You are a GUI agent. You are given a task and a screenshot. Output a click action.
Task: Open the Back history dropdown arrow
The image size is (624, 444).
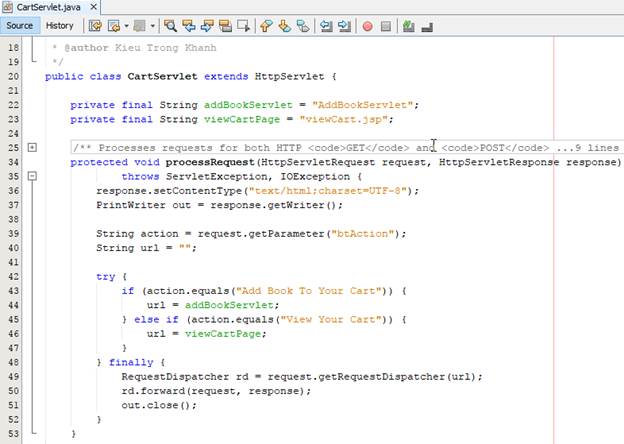click(x=127, y=26)
